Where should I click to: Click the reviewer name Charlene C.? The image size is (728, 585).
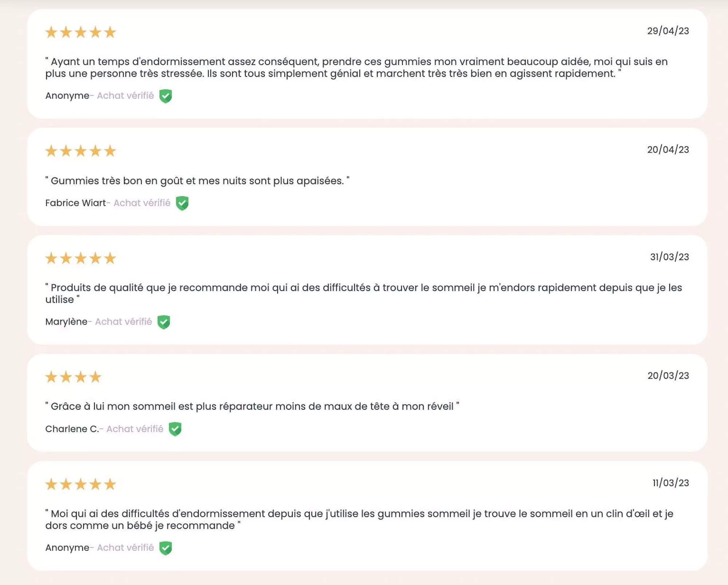coord(72,429)
